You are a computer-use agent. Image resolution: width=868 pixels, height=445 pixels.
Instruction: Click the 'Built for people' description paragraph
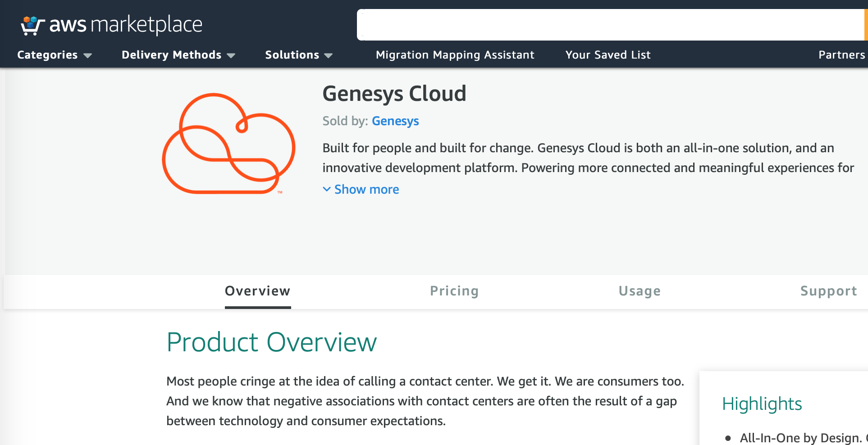pos(588,158)
